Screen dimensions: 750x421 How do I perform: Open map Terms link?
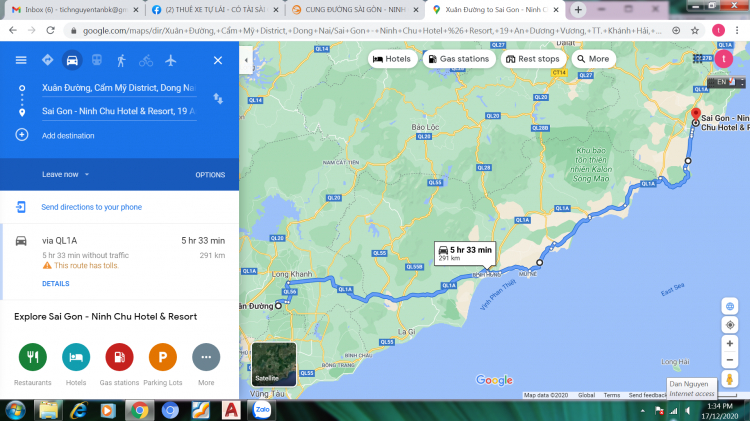pos(612,395)
